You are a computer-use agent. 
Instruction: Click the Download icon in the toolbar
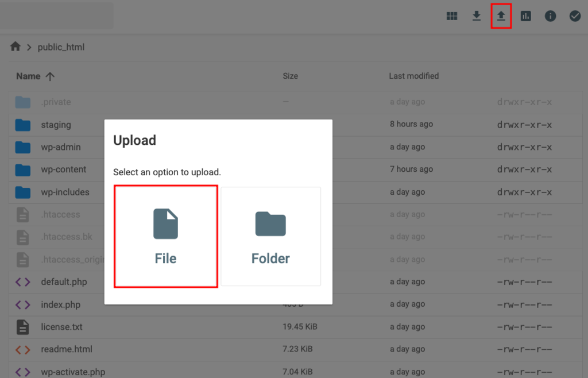[476, 16]
